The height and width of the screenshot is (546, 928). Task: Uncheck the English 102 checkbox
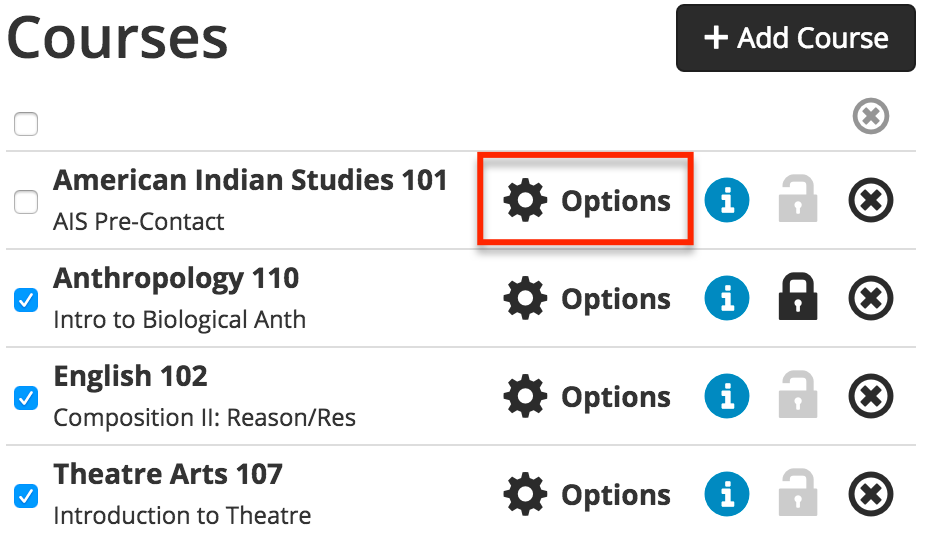tap(26, 398)
